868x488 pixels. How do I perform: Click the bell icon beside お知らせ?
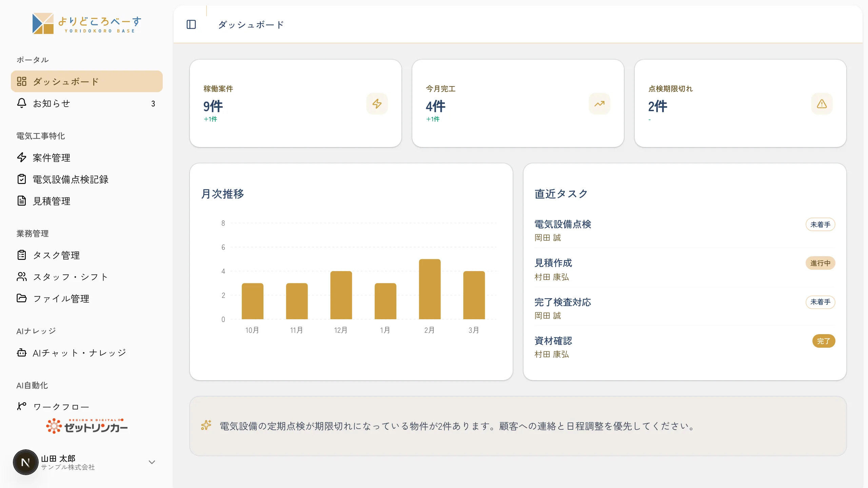pos(22,103)
